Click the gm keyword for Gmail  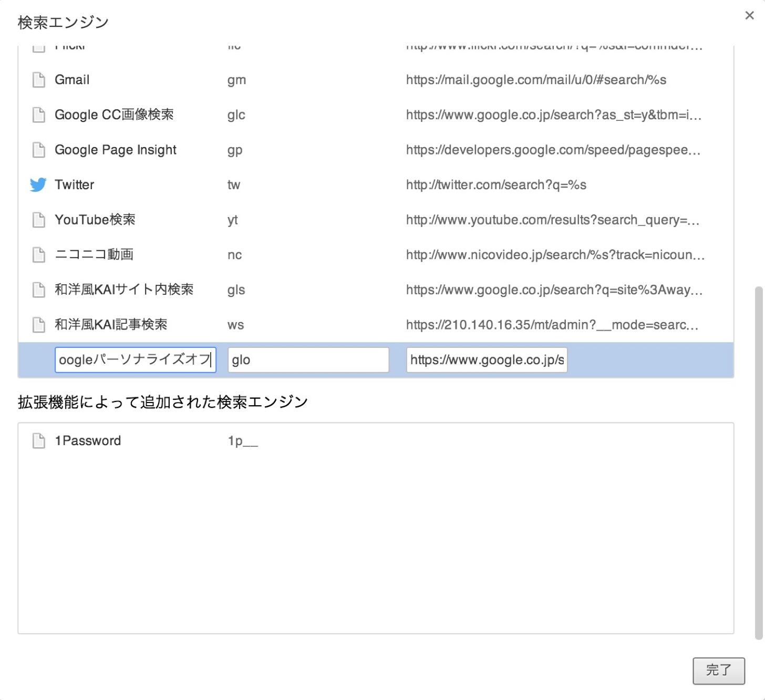[x=236, y=80]
